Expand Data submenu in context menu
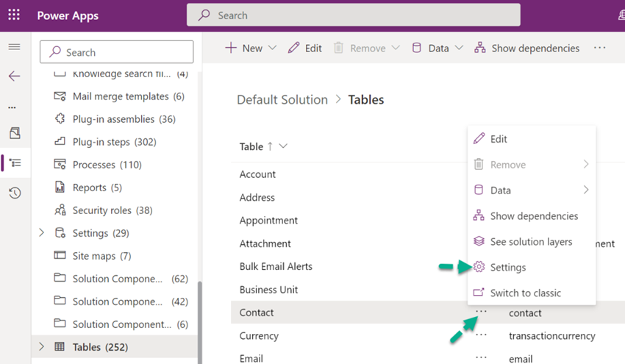 (x=532, y=190)
